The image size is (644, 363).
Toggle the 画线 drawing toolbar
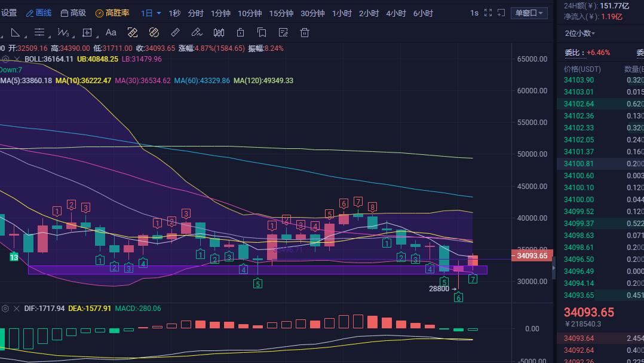coord(39,13)
